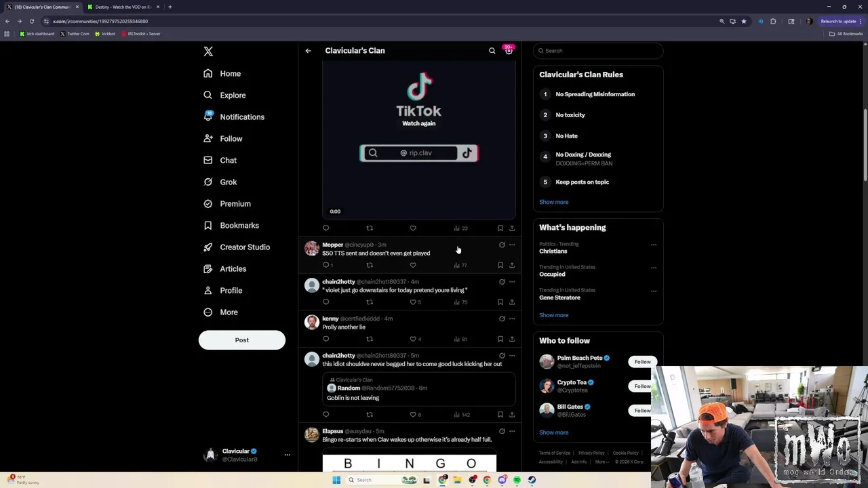View analytics of chain2hotty's 75-view post
The height and width of the screenshot is (488, 868).
coord(460,302)
